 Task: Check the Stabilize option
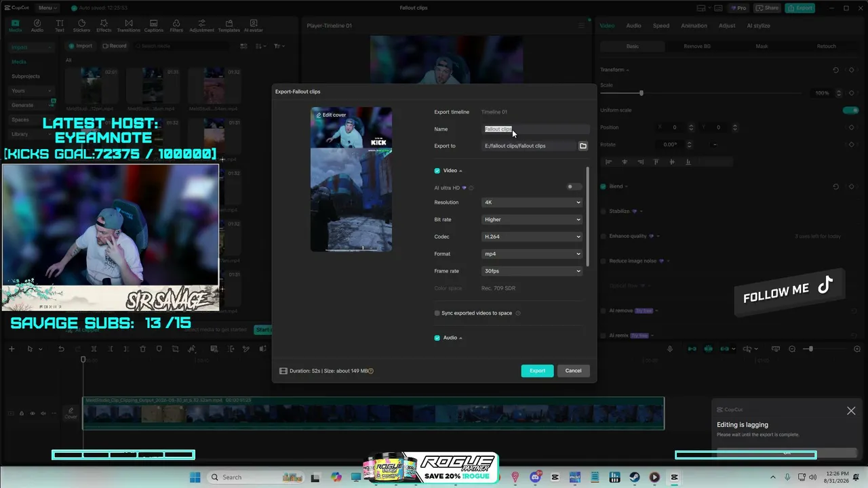click(603, 211)
